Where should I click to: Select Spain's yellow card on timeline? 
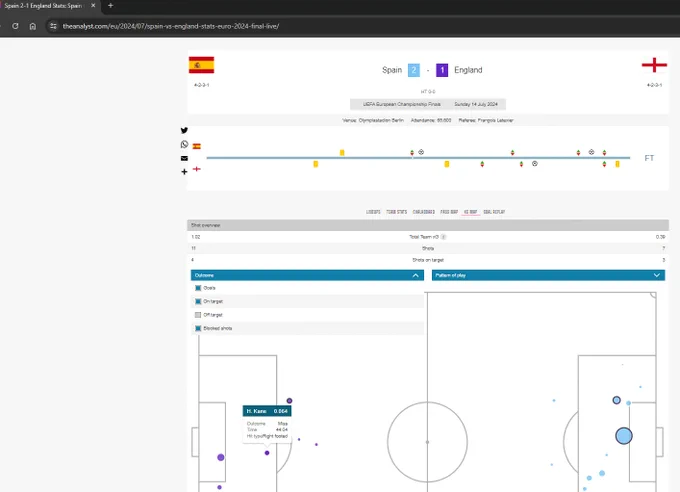pyautogui.click(x=342, y=152)
